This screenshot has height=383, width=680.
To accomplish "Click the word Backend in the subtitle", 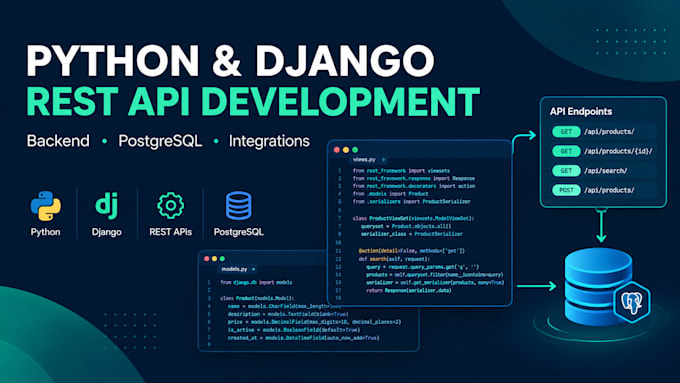I will [x=58, y=141].
